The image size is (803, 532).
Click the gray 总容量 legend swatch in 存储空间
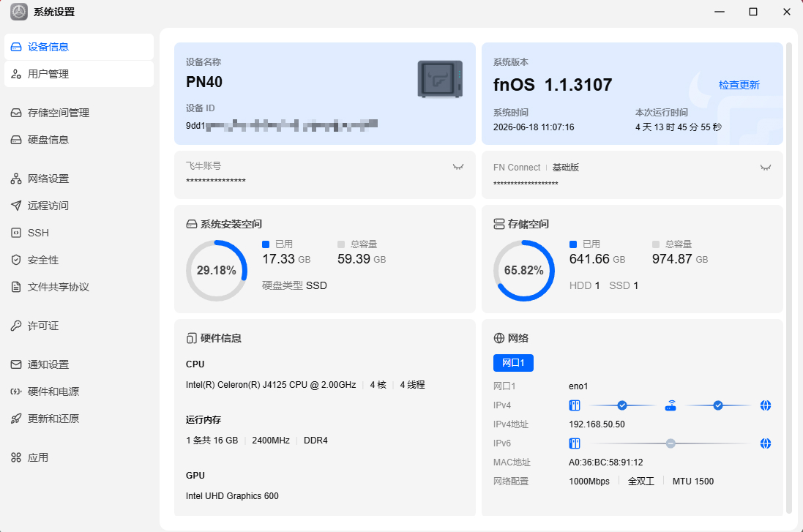click(656, 244)
